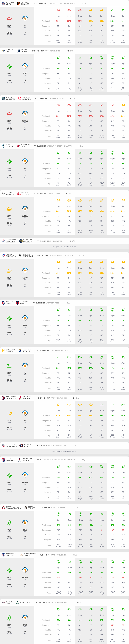Click the Los Angeles Angels logo
Viewport: 129px width, 644px height.
point(19,459)
